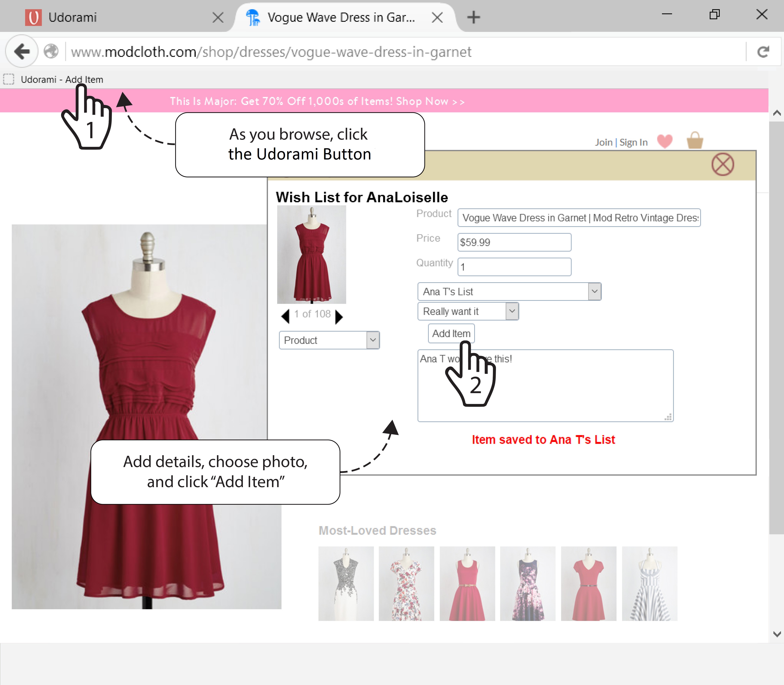The height and width of the screenshot is (685, 784).
Task: Restore down the browser window
Action: (x=714, y=14)
